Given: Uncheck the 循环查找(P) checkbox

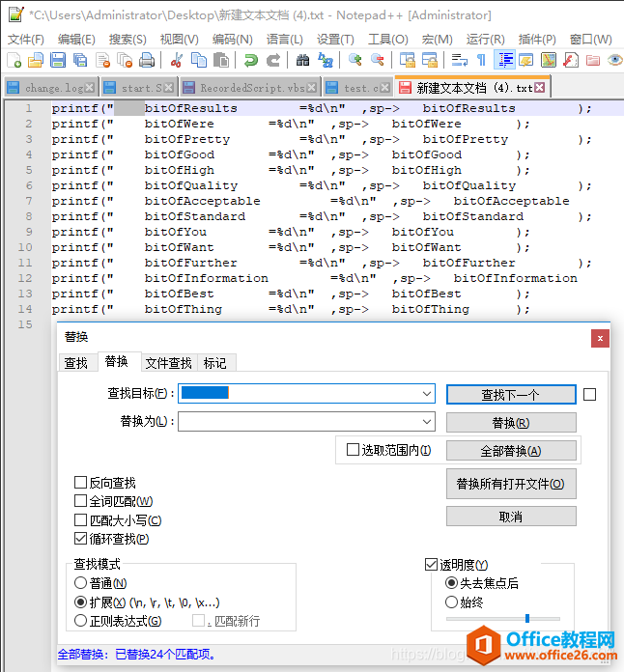Looking at the screenshot, I should pos(80,539).
